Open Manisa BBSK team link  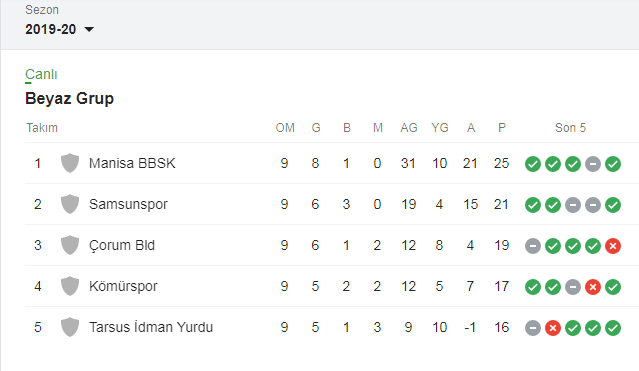132,163
